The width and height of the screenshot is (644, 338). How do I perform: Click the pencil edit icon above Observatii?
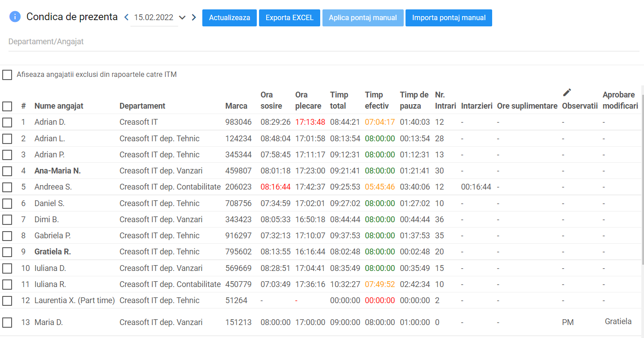[x=567, y=93]
